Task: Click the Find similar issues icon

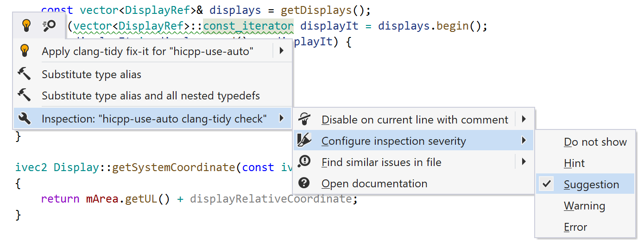Action: coord(304,162)
